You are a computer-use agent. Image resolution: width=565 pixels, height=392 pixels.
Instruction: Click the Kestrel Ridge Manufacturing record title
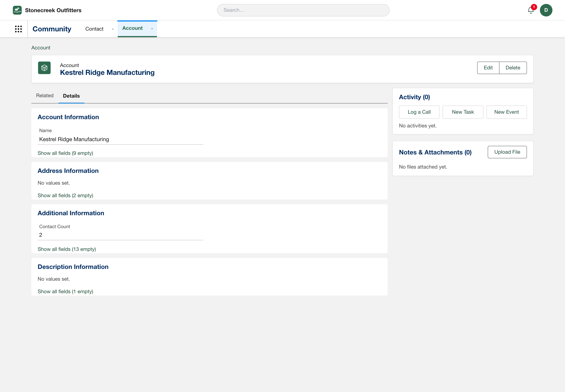(107, 73)
